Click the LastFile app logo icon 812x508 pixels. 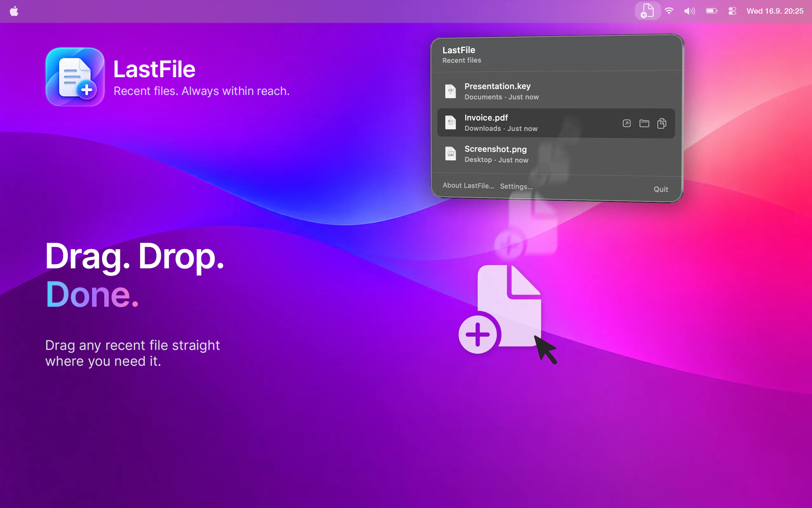point(75,77)
